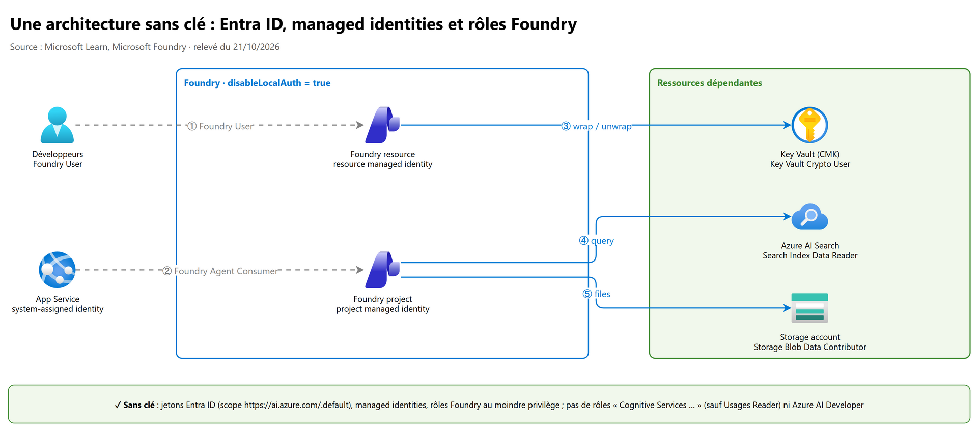Screen dimensions: 980x433
Task: Select the 'Search Index Data Reader' role text
Action: pyautogui.click(x=810, y=255)
